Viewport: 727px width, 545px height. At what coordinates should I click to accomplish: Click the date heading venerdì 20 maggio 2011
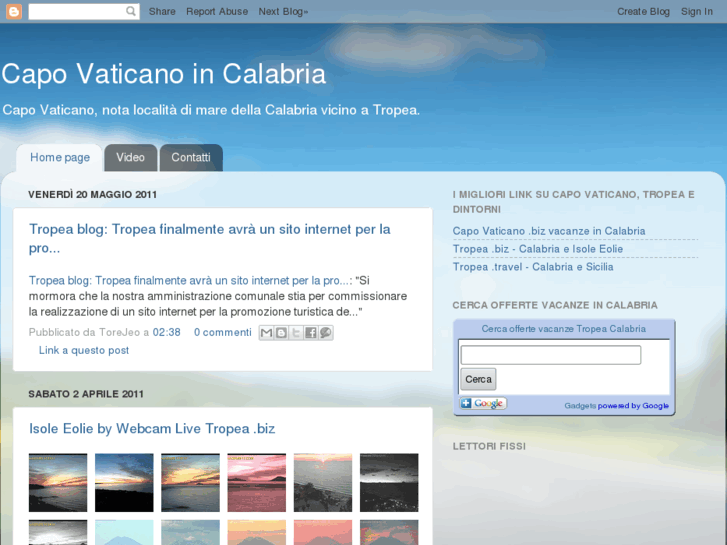(x=92, y=195)
